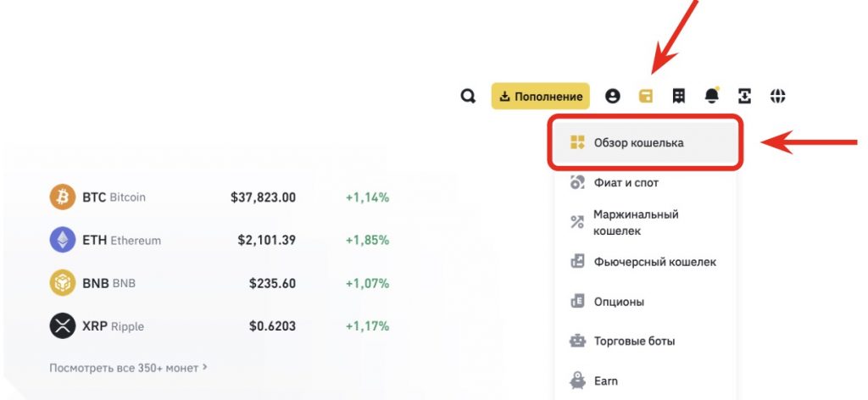Click the search magnifier icon
This screenshot has height=400, width=868.
[468, 97]
